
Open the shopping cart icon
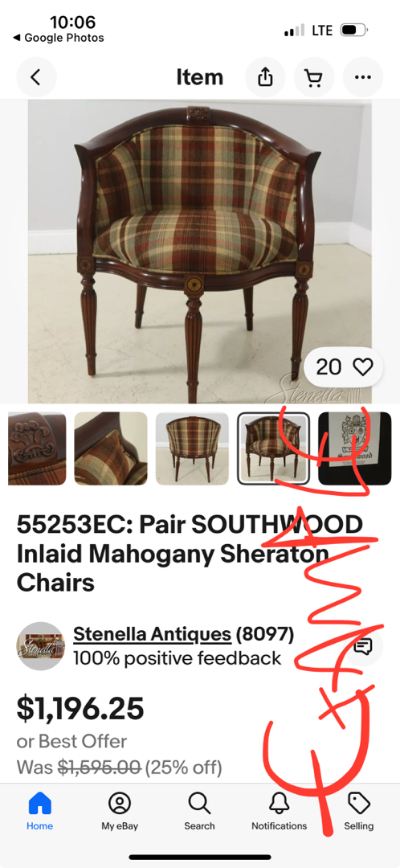point(314,77)
